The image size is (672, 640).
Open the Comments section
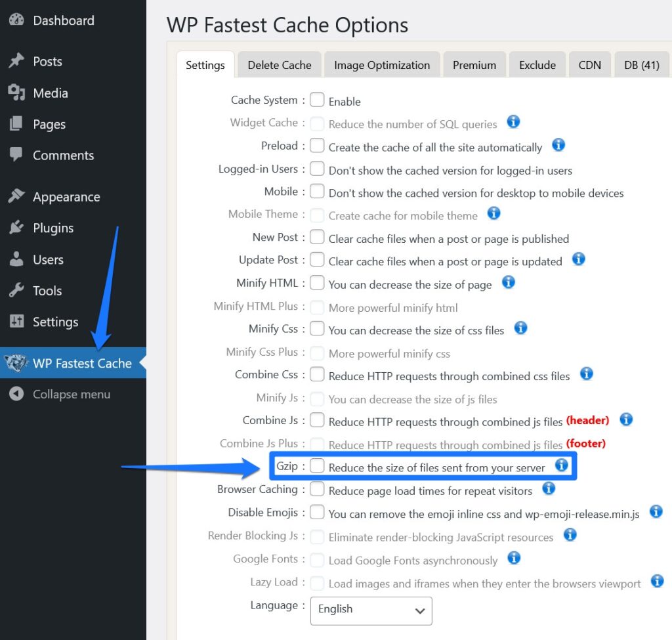coord(63,156)
